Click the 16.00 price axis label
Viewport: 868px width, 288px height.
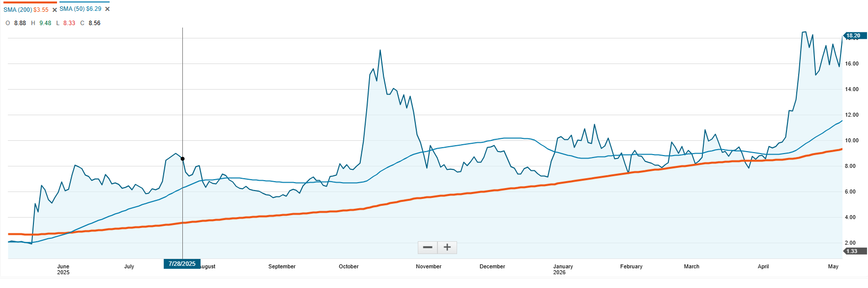(852, 64)
